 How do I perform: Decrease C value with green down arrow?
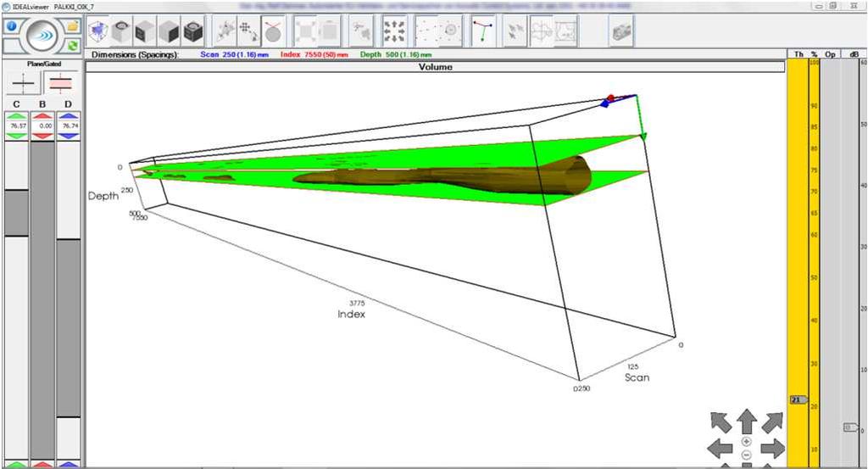(17, 136)
